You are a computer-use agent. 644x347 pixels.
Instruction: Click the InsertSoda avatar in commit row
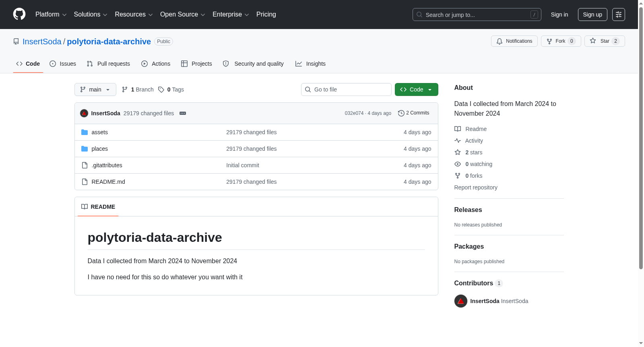coord(84,113)
